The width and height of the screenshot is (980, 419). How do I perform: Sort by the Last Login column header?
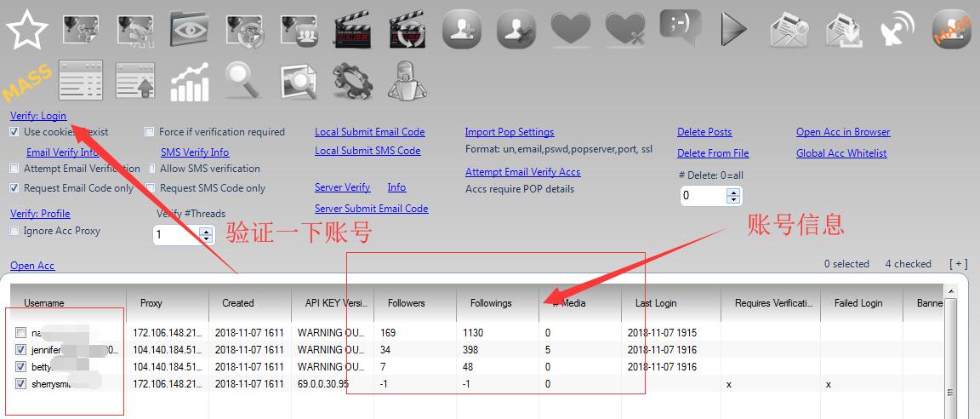(x=656, y=303)
